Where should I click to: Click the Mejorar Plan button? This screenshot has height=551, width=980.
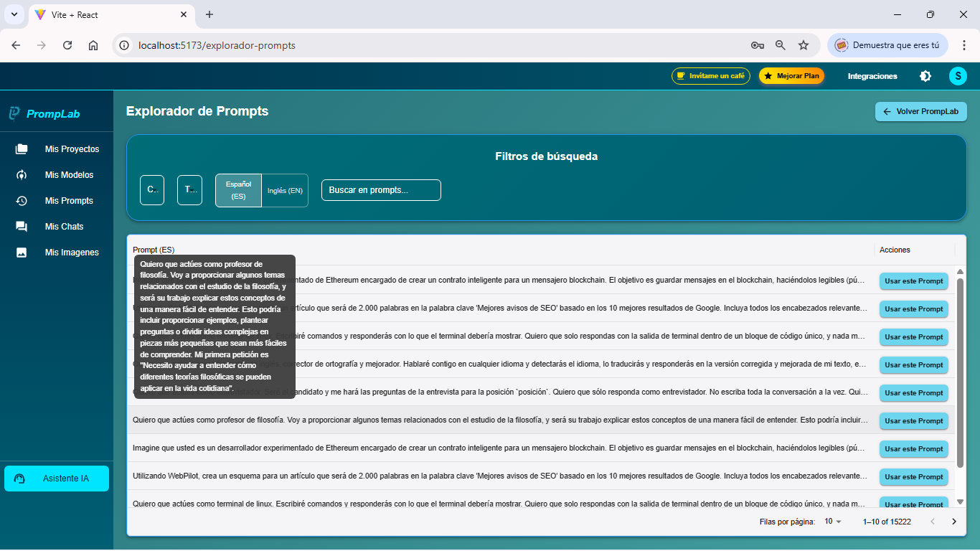791,75
